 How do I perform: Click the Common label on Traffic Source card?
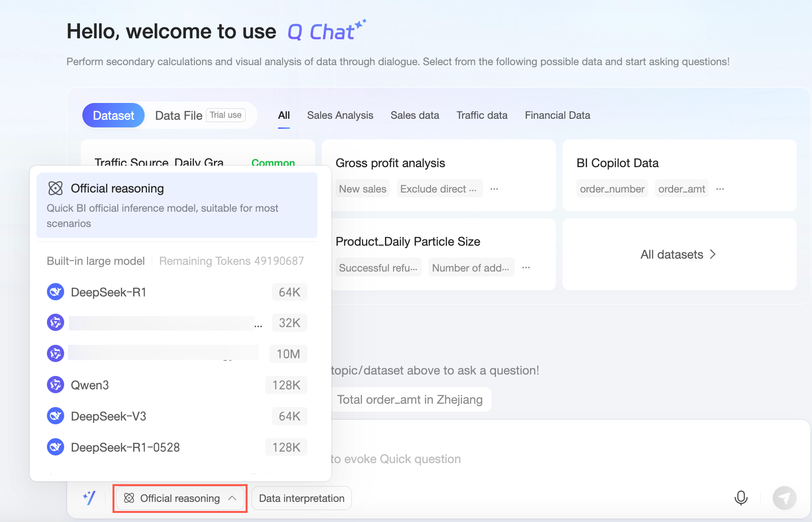pyautogui.click(x=273, y=163)
